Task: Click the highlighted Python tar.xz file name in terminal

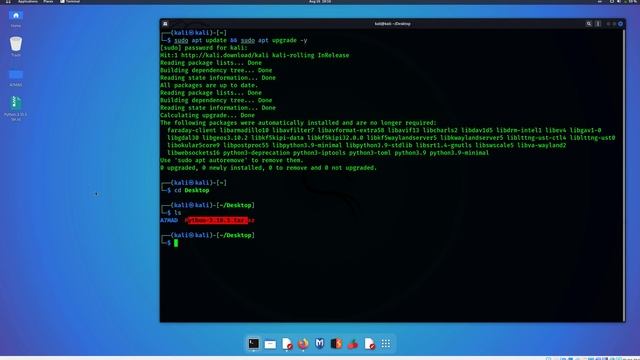Action: pos(220,220)
